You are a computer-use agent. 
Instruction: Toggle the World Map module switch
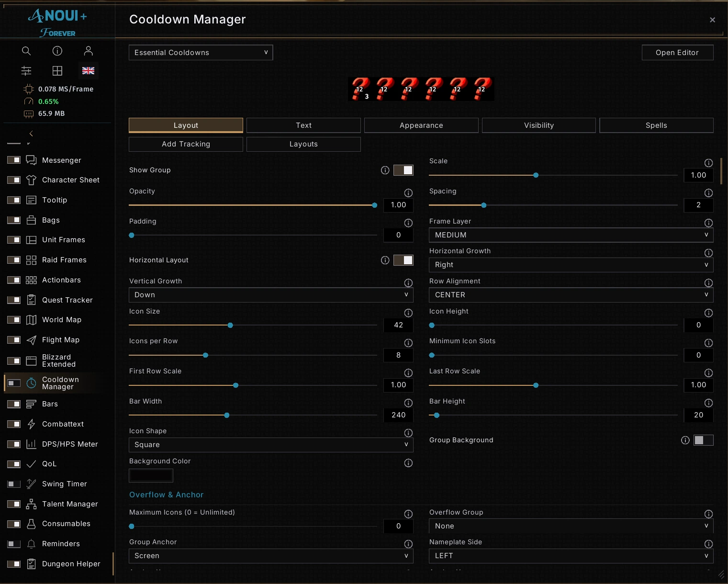pyautogui.click(x=14, y=320)
